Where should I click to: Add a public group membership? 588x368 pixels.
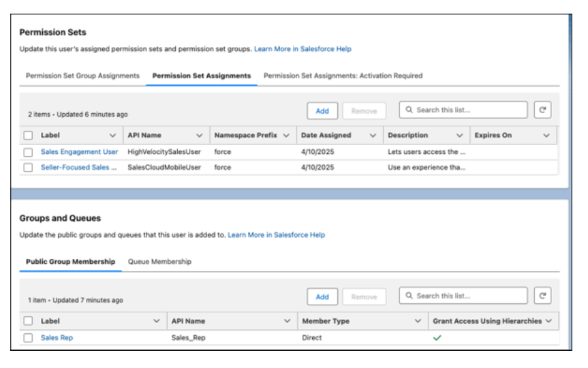[322, 296]
